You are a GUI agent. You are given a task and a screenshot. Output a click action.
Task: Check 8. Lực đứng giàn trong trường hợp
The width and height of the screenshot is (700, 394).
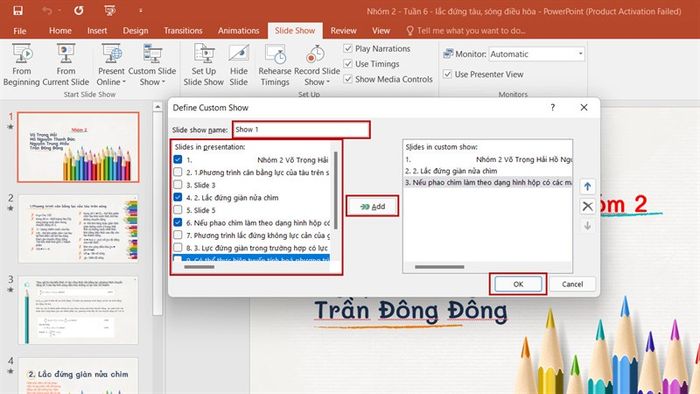(x=178, y=247)
